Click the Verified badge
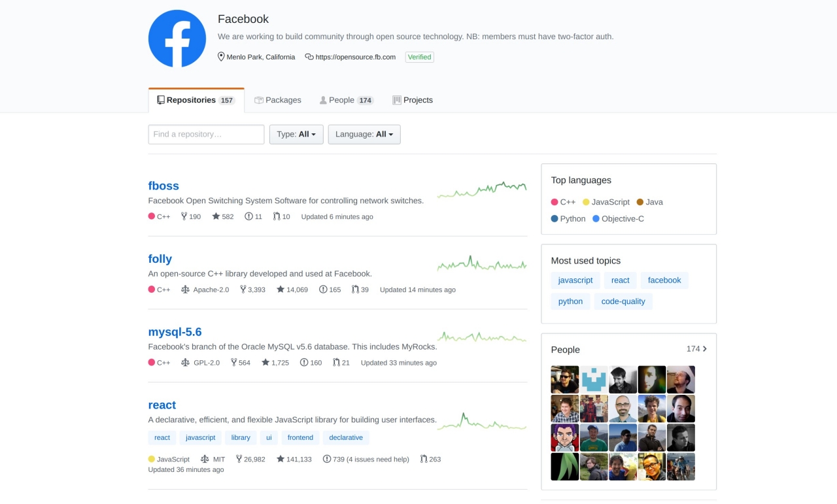The height and width of the screenshot is (504, 837). (419, 57)
